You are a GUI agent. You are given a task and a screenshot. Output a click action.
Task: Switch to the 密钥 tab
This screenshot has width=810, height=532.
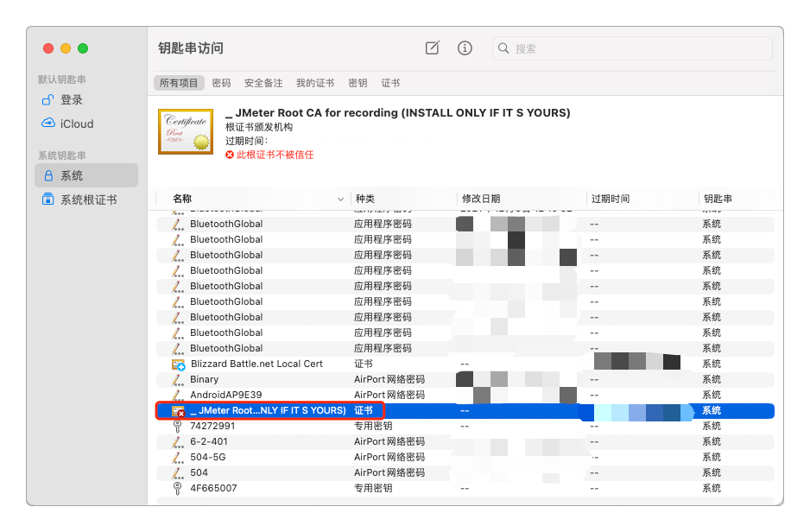(x=358, y=83)
